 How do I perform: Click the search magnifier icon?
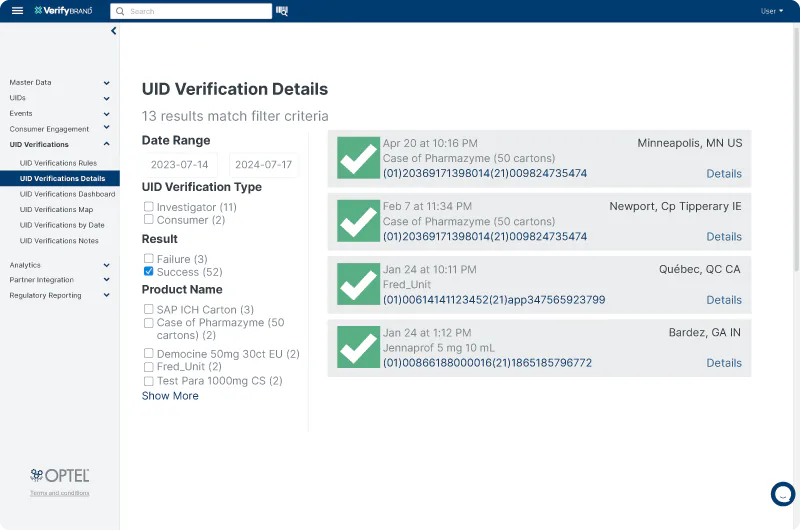120,11
